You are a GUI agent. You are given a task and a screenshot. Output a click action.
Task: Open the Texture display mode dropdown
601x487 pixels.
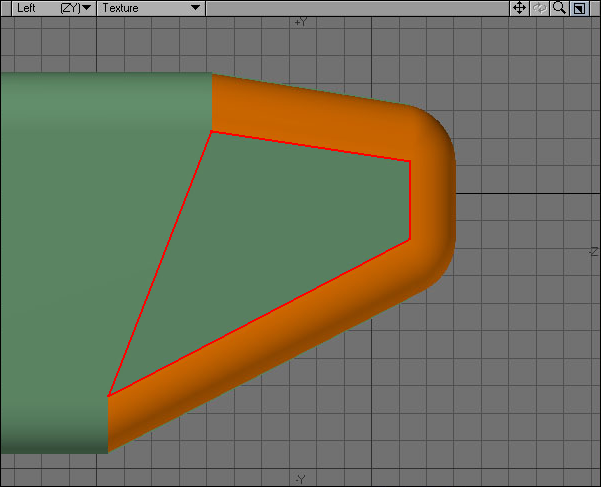pos(151,8)
